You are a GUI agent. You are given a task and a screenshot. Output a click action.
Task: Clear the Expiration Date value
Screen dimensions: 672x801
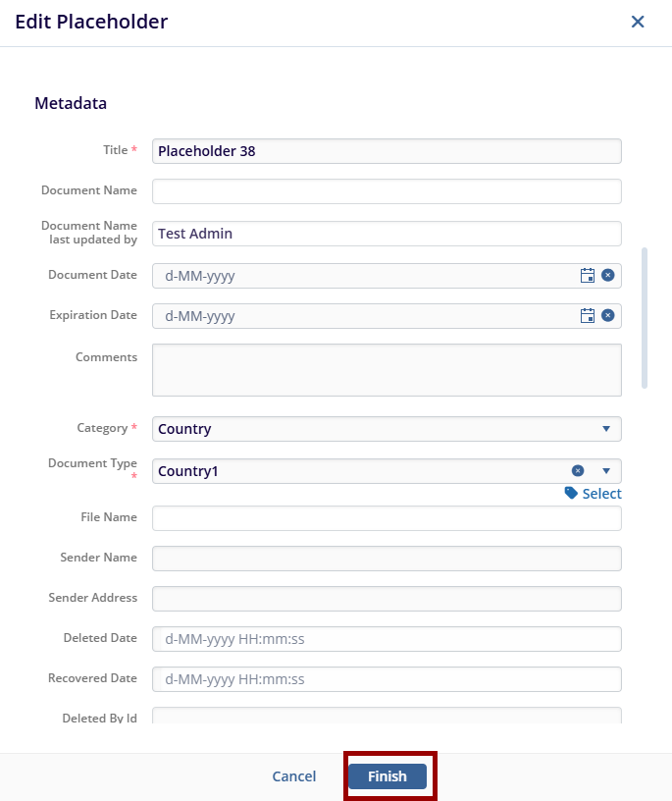tap(608, 316)
